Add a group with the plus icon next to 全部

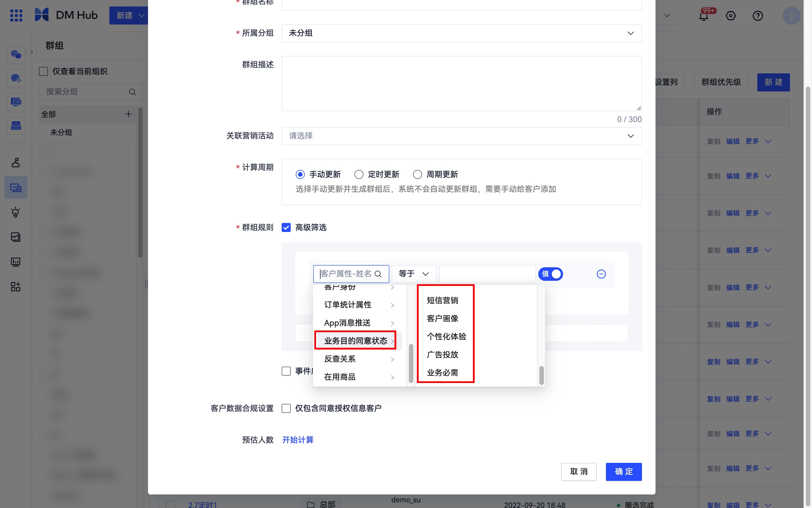(x=129, y=114)
